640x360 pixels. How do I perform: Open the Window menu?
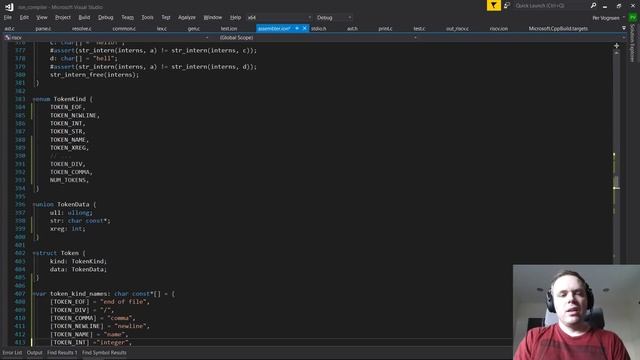[213, 18]
